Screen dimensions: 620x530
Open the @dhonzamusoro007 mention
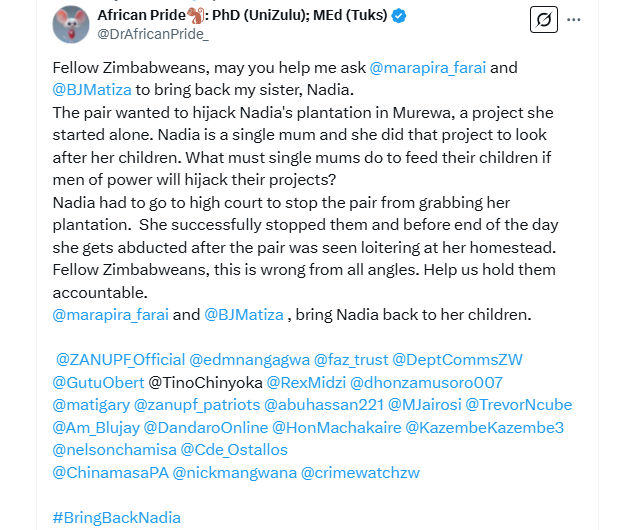tap(433, 382)
